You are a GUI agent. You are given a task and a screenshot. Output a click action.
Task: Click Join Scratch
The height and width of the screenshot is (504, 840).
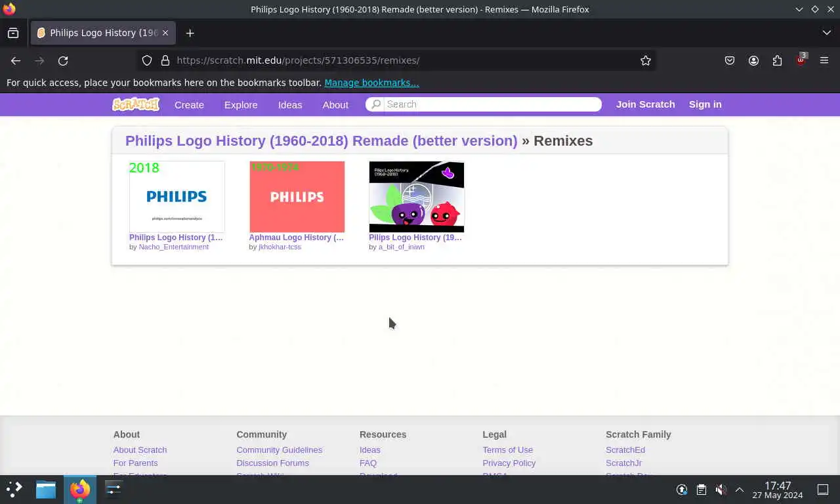click(646, 104)
